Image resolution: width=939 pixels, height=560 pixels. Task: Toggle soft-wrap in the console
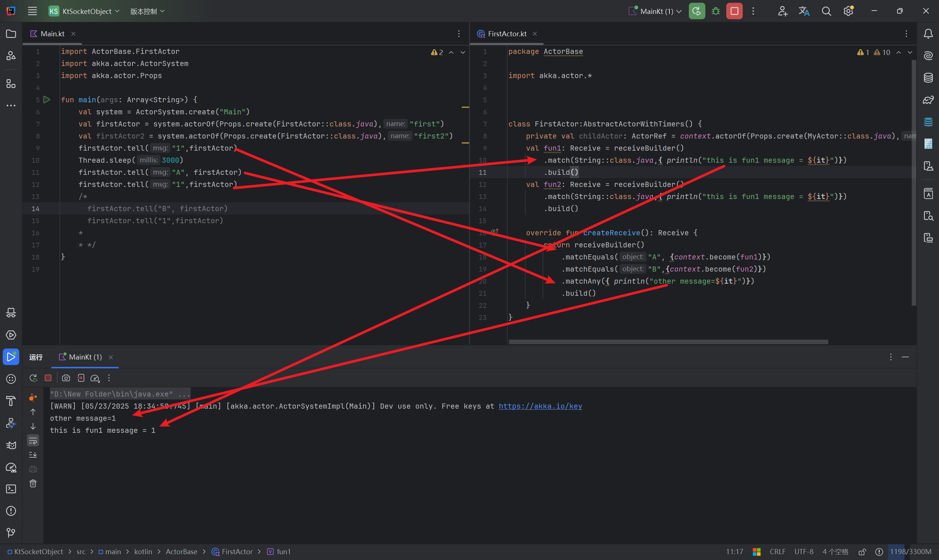[33, 441]
